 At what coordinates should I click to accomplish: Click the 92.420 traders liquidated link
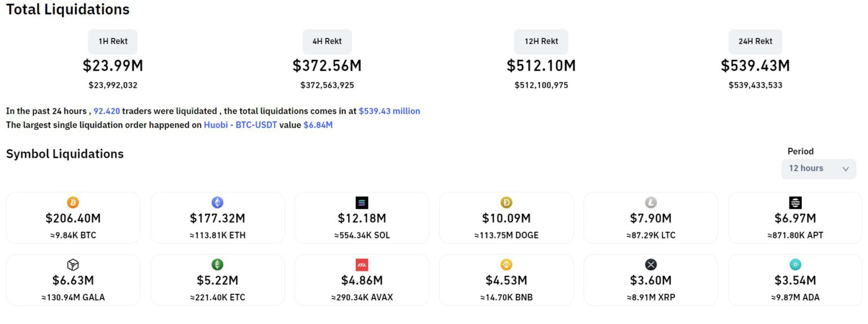(x=107, y=111)
